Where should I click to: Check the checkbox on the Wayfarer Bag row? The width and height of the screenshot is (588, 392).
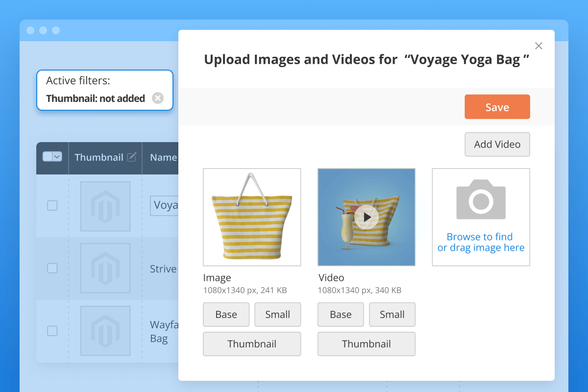click(52, 331)
